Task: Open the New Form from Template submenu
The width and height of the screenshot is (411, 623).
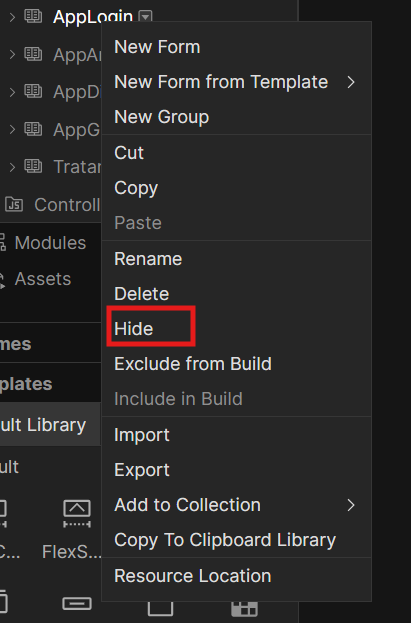Action: point(237,82)
